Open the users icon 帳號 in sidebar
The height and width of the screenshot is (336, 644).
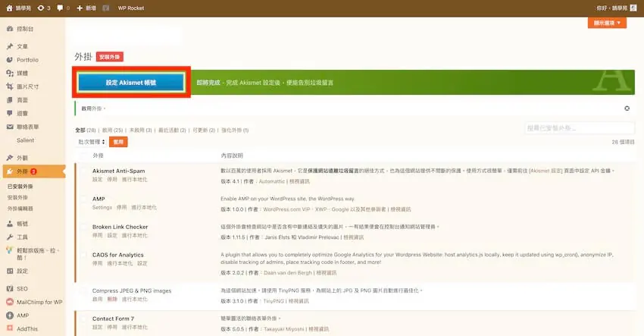click(x=10, y=224)
